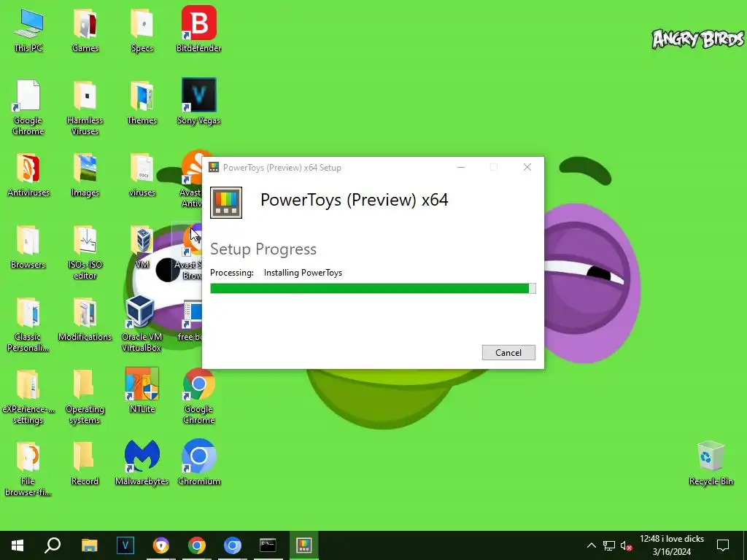
Task: Launch Google Chrome desktop shortcut beside NTLite
Action: click(x=198, y=396)
